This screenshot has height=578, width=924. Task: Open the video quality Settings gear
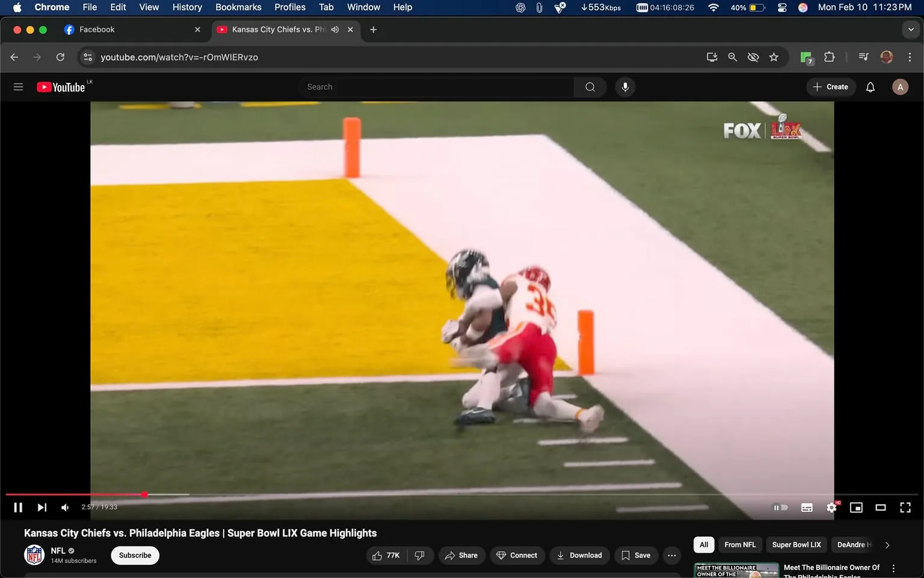831,507
